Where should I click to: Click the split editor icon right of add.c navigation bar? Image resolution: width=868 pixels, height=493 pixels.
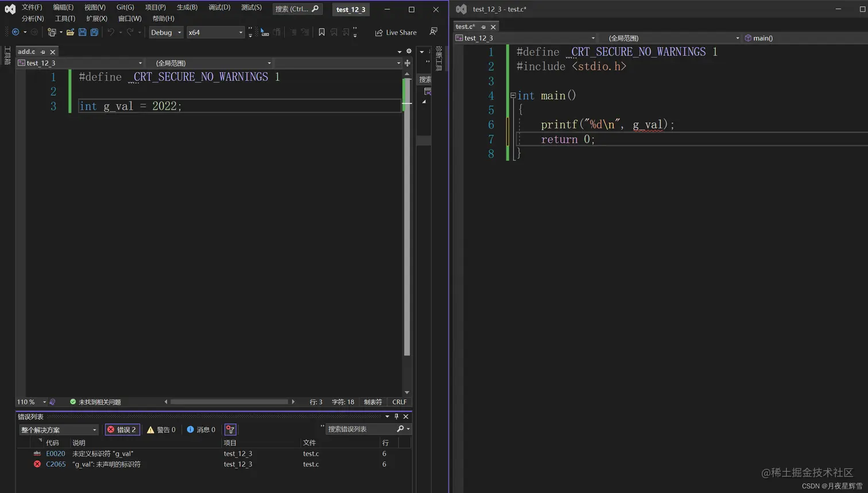(407, 63)
